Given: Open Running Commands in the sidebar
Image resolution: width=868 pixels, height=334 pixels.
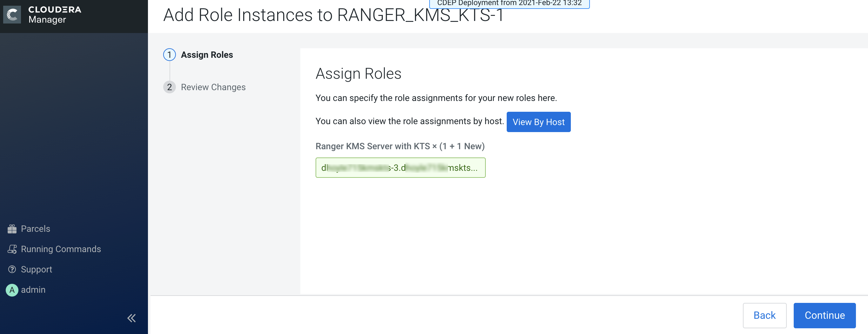Looking at the screenshot, I should [61, 249].
